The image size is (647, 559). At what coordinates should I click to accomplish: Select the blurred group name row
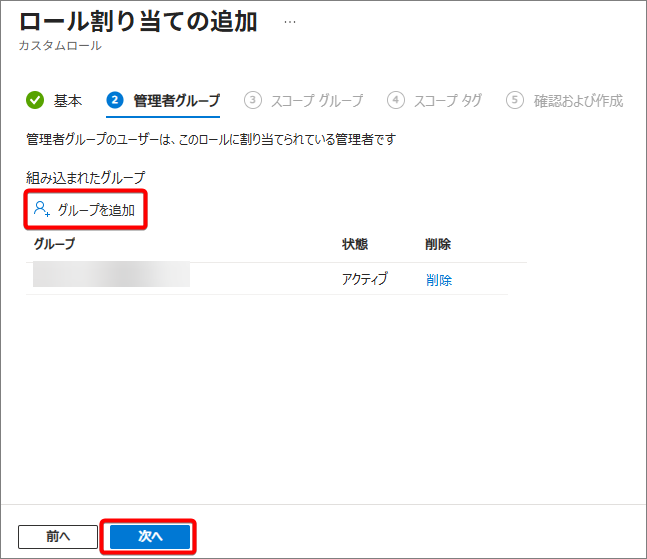(111, 276)
